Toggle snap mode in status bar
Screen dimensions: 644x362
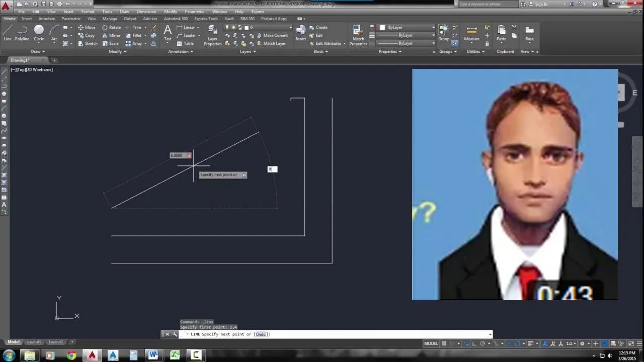452,343
